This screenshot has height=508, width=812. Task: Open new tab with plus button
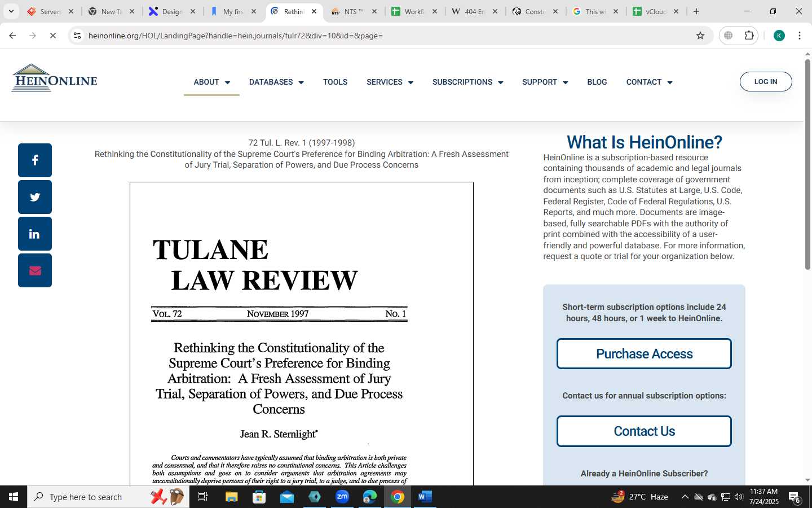(x=696, y=11)
